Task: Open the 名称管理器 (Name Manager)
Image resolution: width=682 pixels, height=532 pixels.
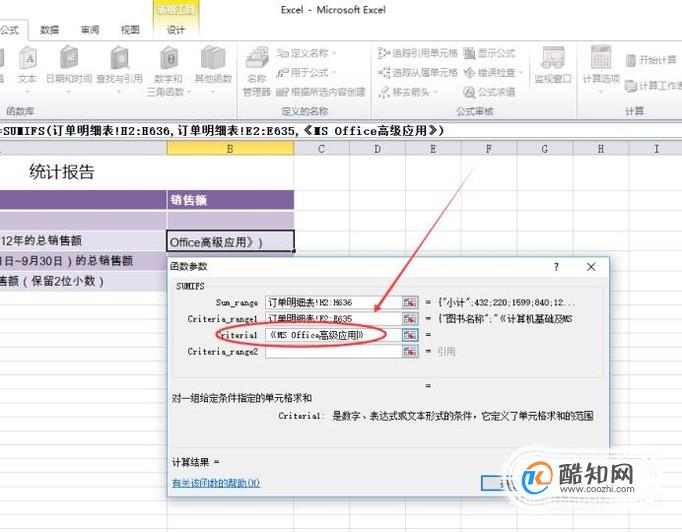Action: tap(257, 72)
